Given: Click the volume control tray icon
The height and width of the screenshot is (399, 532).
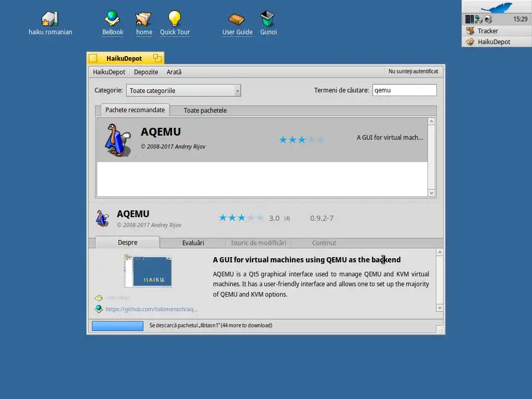Looking at the screenshot, I should click(488, 19).
